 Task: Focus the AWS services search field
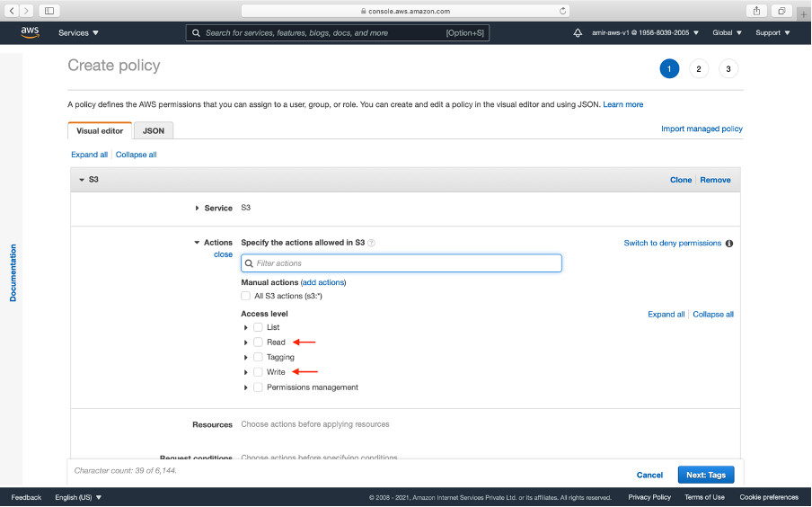pos(338,32)
